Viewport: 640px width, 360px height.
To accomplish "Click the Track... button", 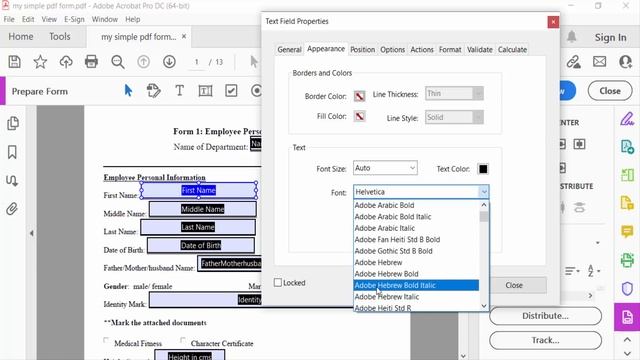I will click(x=545, y=340).
